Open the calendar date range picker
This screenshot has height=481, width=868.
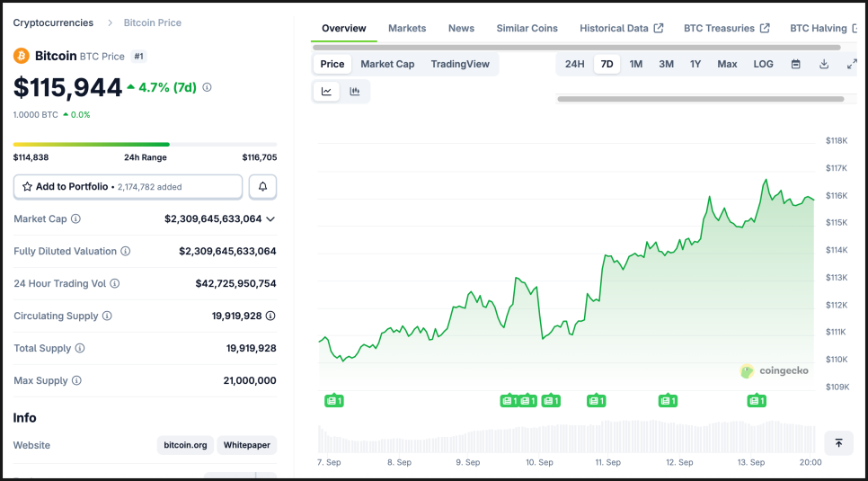pyautogui.click(x=795, y=64)
